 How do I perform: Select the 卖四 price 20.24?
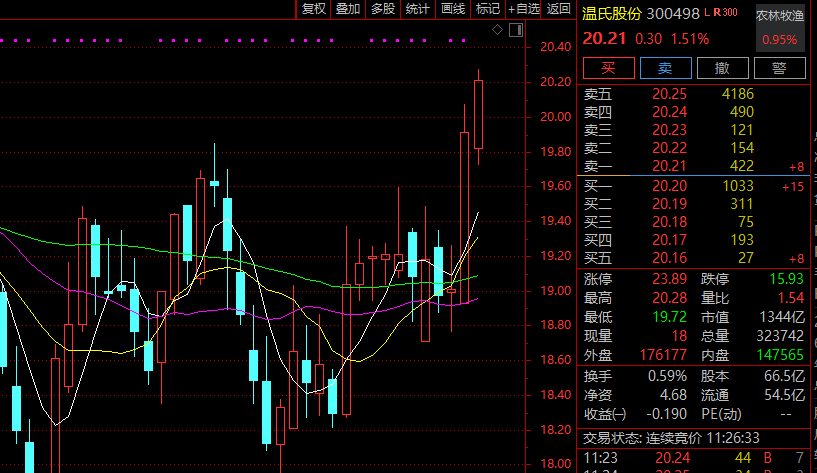coord(670,112)
